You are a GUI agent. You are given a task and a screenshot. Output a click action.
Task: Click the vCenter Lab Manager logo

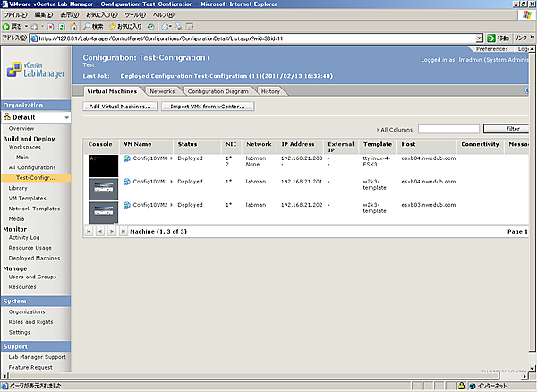36,72
